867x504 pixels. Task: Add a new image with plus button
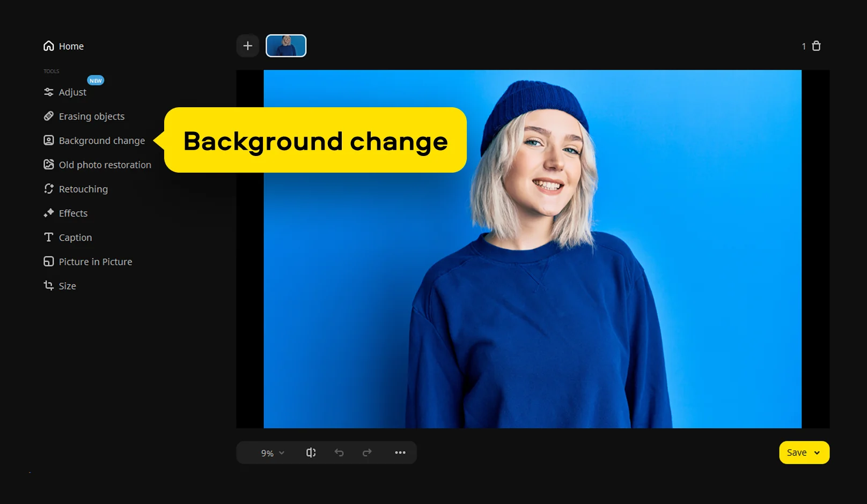248,46
